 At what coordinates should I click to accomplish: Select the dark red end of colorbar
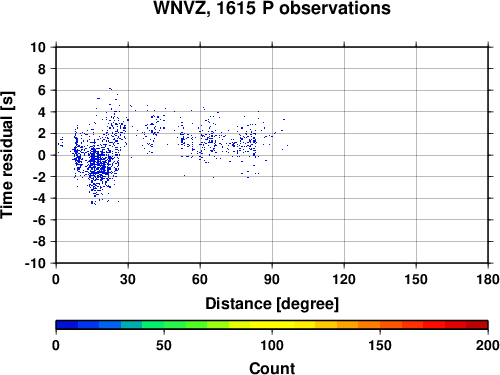[x=477, y=325]
